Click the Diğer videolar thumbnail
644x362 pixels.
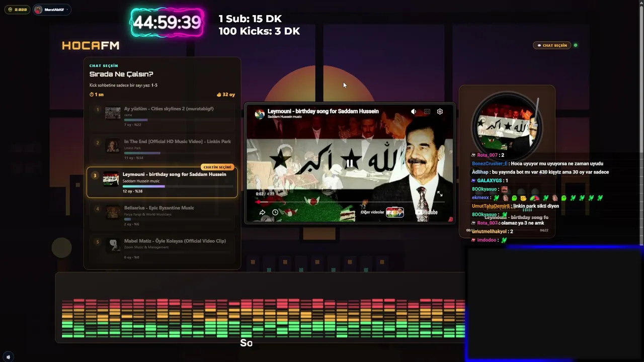(395, 212)
